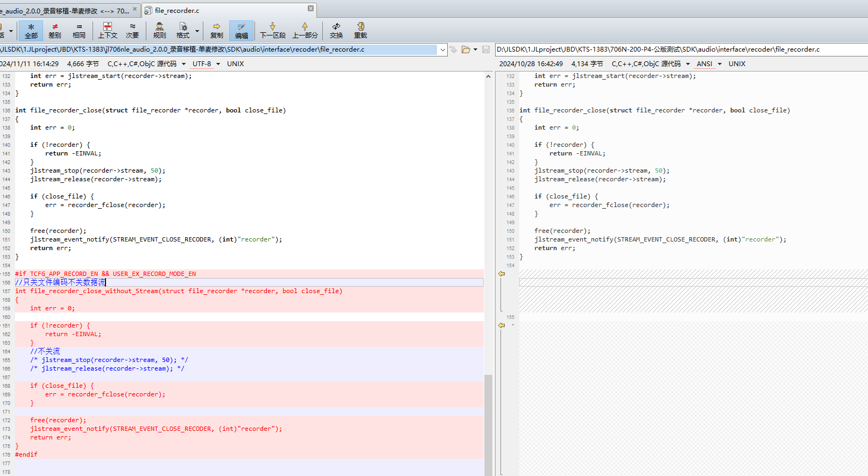Switch to the jl706nle_audio folder compare tab
This screenshot has height=476, width=868.
(x=65, y=10)
